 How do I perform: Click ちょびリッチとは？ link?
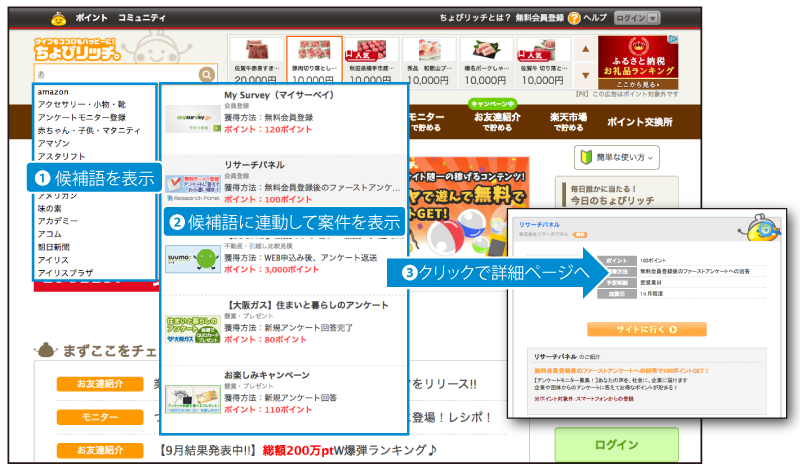(x=475, y=18)
